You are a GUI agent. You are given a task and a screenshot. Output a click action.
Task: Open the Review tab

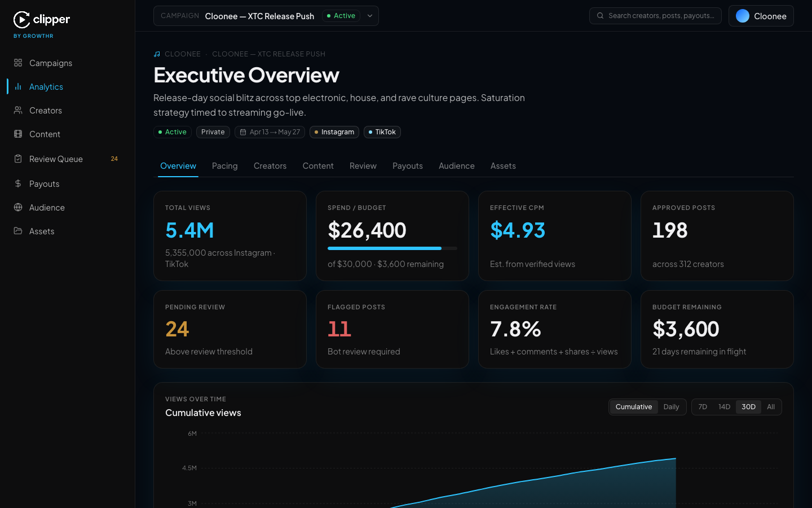point(363,166)
